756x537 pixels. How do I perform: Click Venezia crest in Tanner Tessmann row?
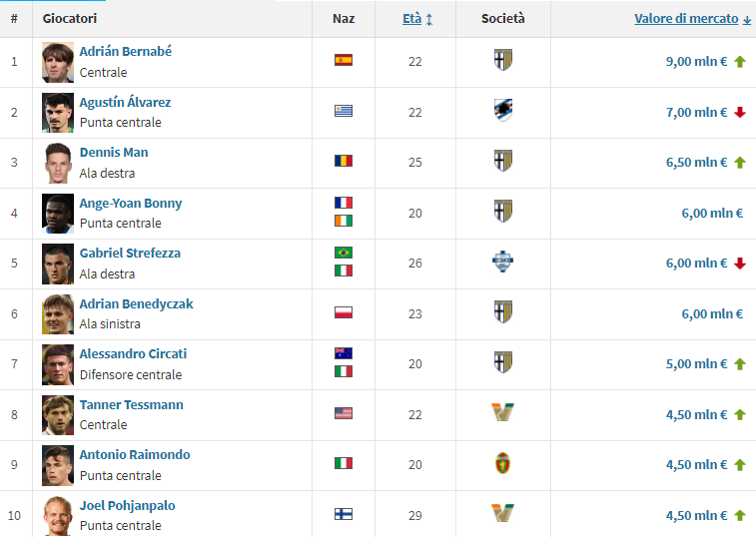point(502,413)
